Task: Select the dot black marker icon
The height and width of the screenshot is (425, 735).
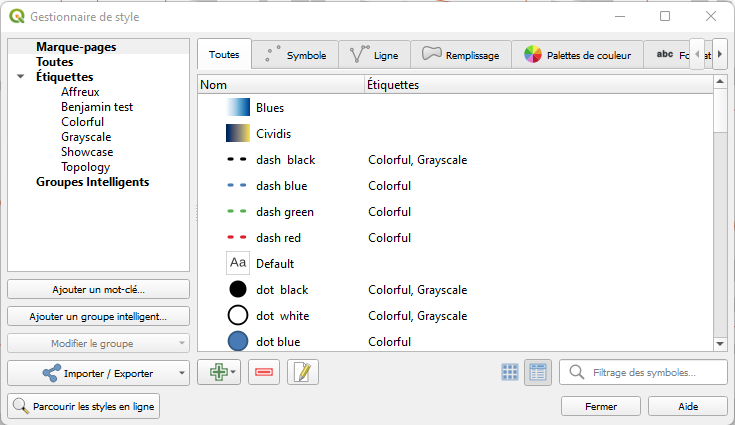Action: (x=238, y=290)
